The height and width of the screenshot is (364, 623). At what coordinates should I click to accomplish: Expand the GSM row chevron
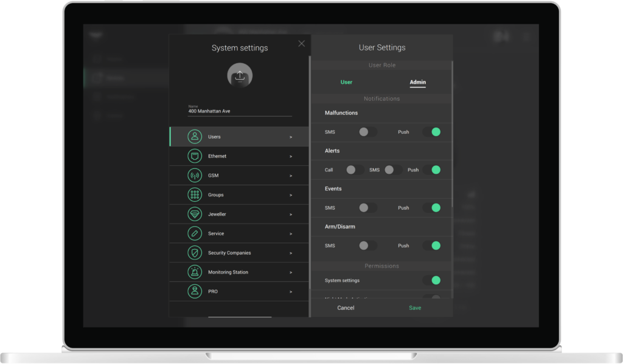291,176
